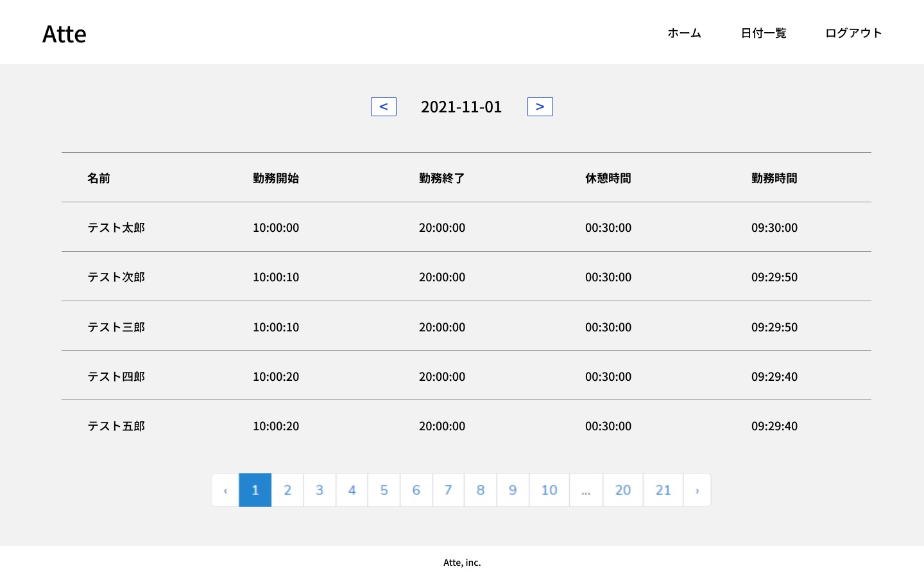The image size is (924, 578).
Task: Select page 2 in the pagination
Action: (x=287, y=489)
